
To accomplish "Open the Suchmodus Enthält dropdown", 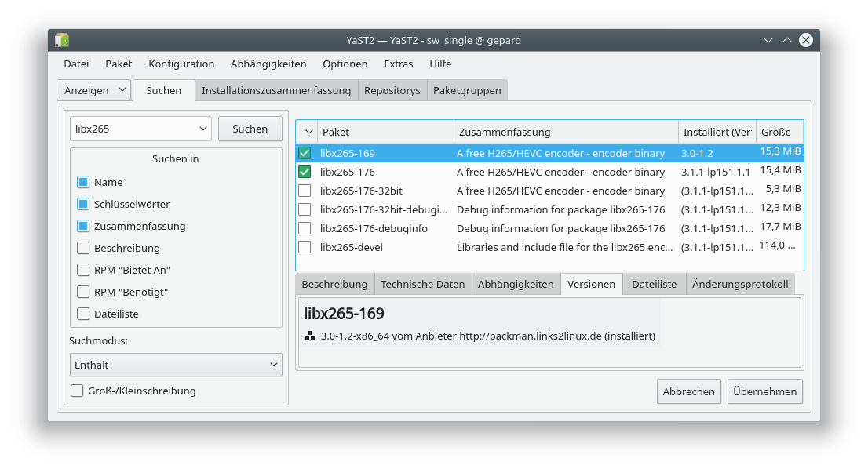I will coord(176,365).
